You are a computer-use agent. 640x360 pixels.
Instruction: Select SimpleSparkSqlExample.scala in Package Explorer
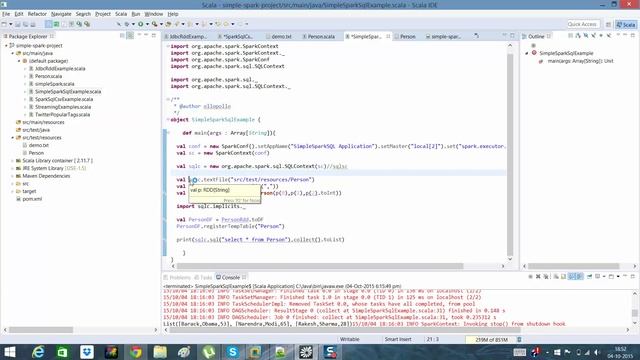pos(68,91)
